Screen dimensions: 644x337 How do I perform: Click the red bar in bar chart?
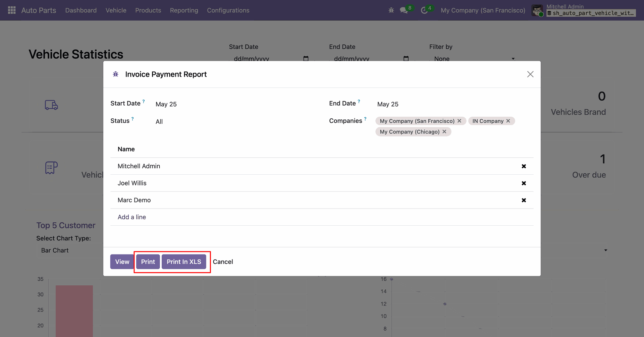tap(74, 311)
